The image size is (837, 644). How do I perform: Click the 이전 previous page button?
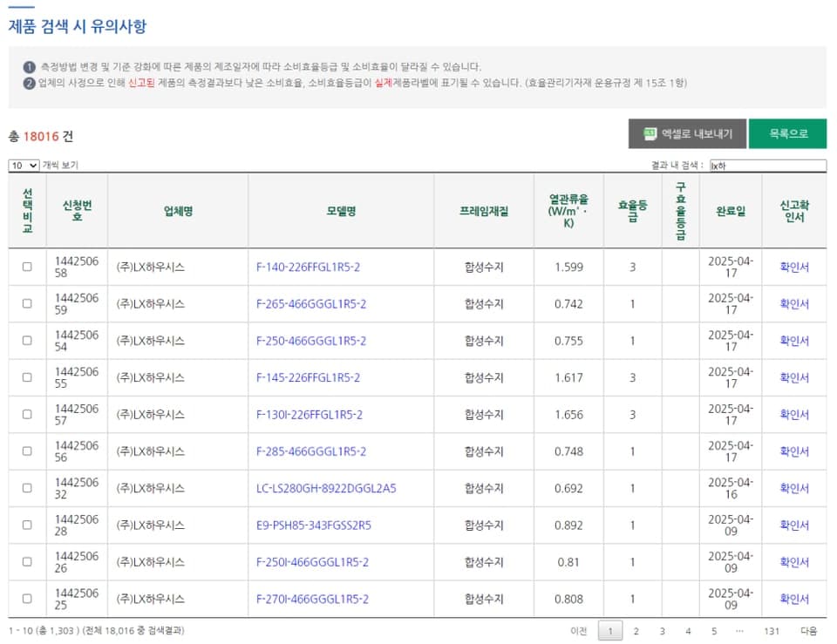(579, 631)
